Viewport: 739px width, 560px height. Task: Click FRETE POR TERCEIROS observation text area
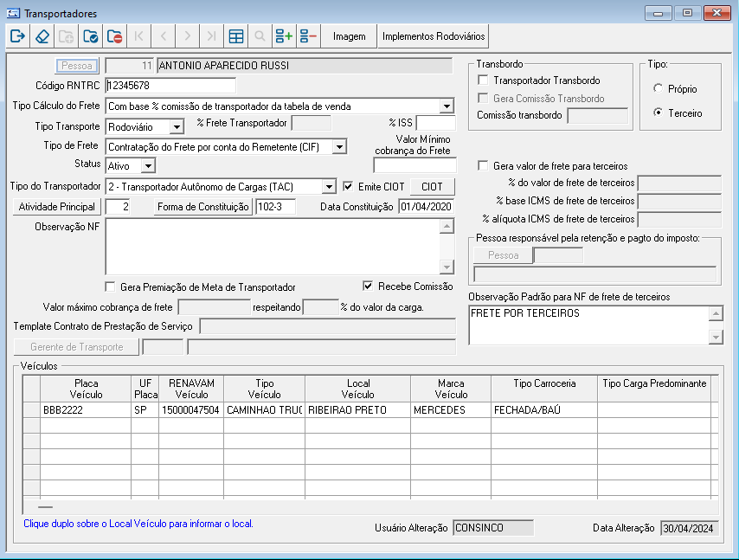pos(588,325)
